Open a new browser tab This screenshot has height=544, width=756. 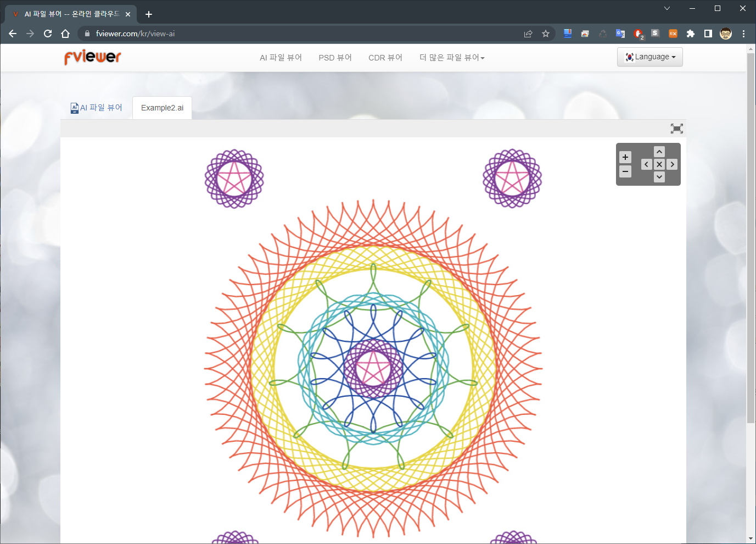point(149,14)
